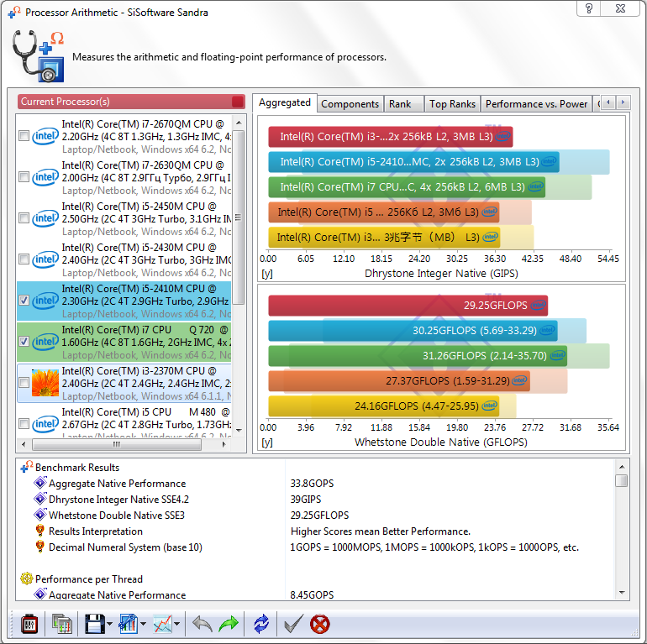Click the line graph view icon

click(x=162, y=624)
